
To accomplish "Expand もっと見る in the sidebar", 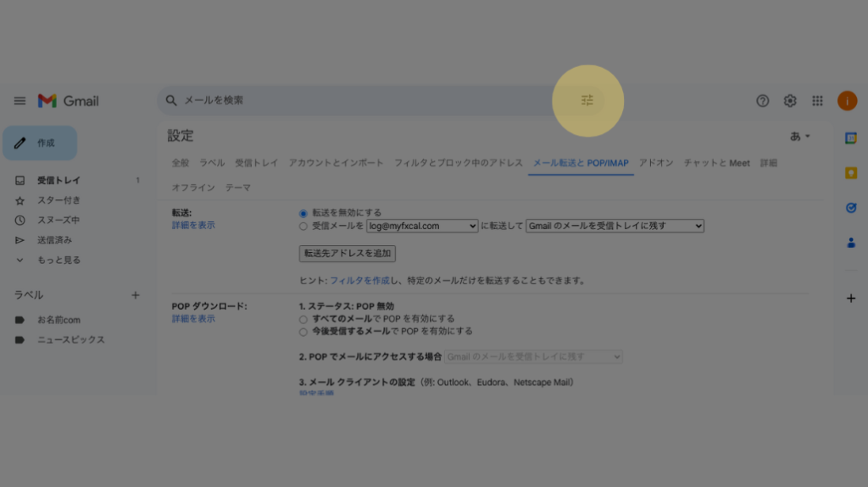I will pyautogui.click(x=58, y=260).
